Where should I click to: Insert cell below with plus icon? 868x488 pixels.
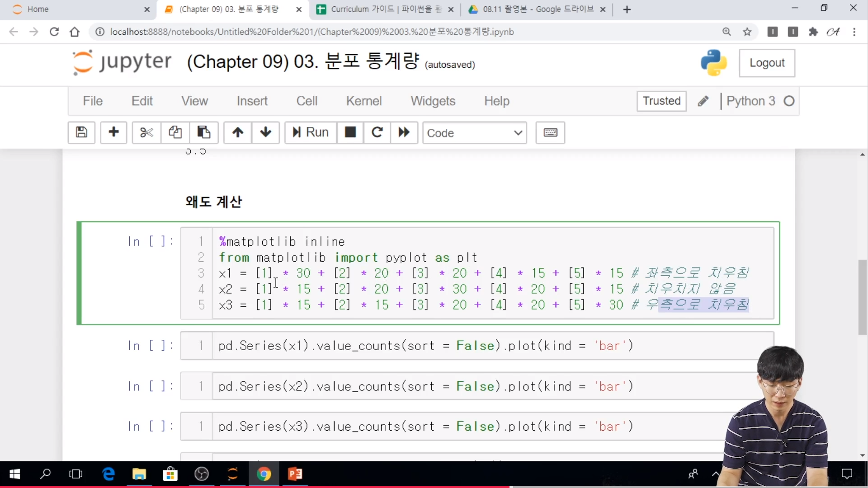[x=113, y=132]
